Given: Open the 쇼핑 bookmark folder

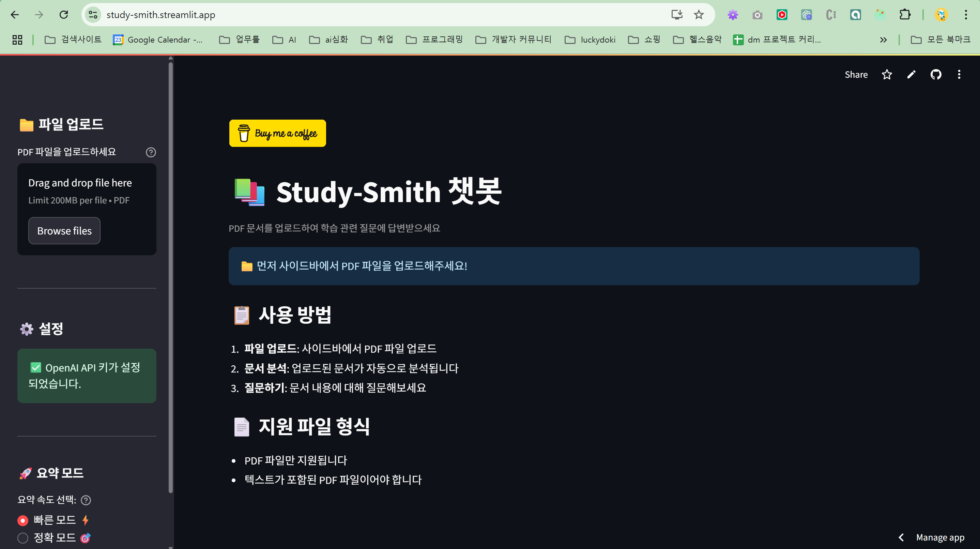Looking at the screenshot, I should pyautogui.click(x=644, y=40).
